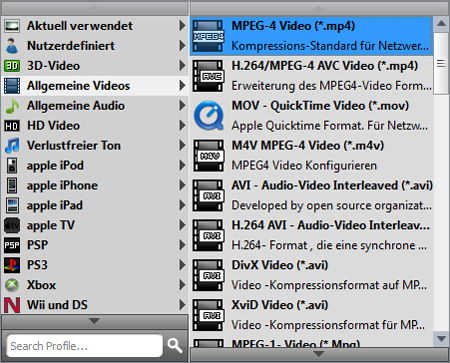The height and width of the screenshot is (363, 450).
Task: Click the AVI icon beside H.264 AVI
Action: (x=208, y=235)
